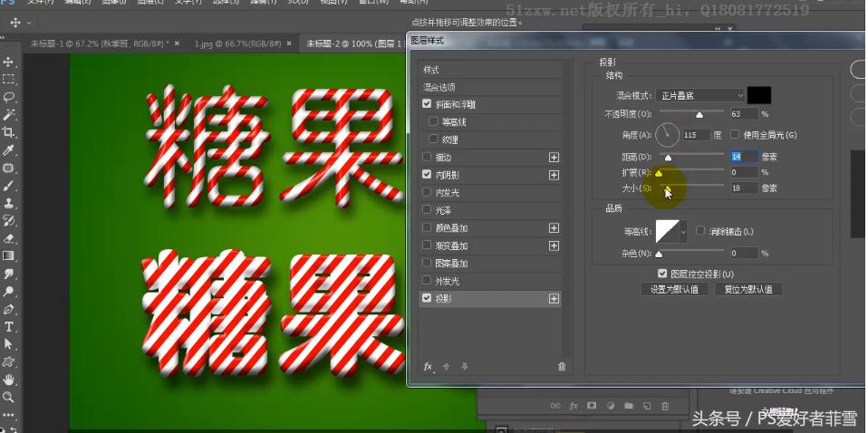
Task: Enable the 等高线 checkbox
Action: [433, 121]
